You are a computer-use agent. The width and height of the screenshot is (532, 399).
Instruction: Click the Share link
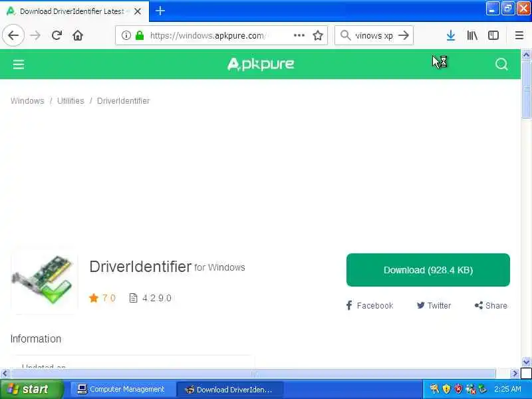(x=491, y=305)
